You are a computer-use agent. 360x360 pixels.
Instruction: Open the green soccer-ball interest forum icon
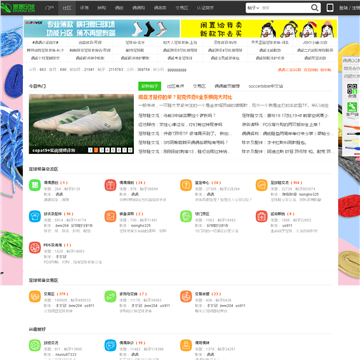coord(35,345)
